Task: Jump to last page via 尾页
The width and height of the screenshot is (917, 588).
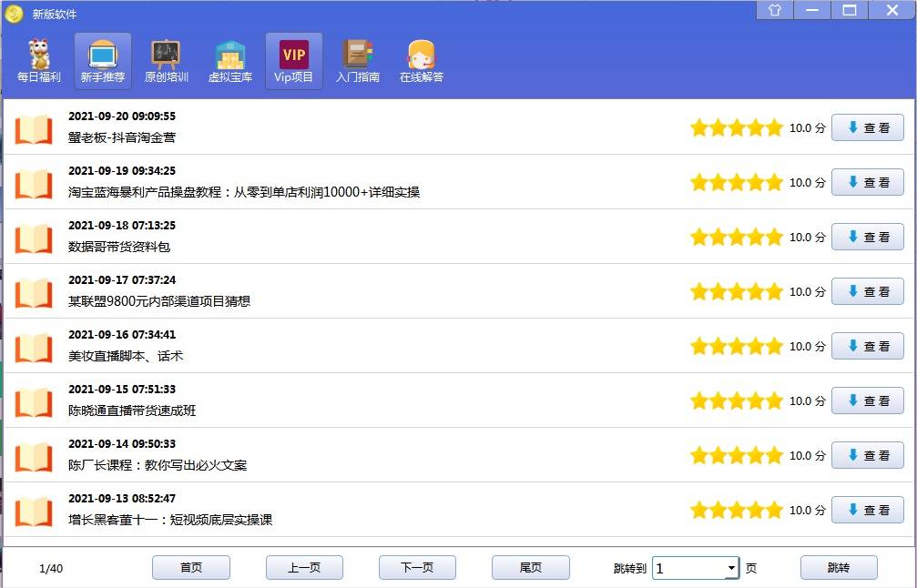Action: click(530, 567)
